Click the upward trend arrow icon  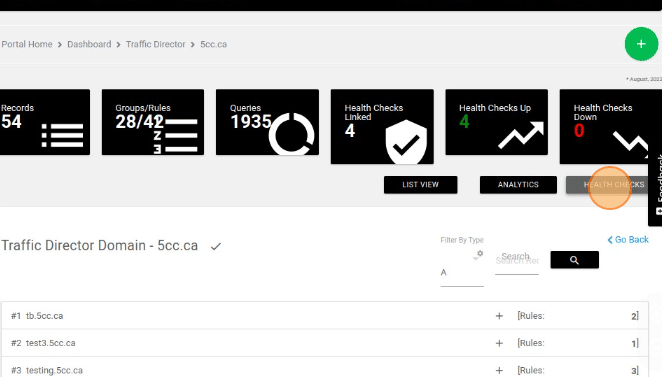tap(521, 135)
